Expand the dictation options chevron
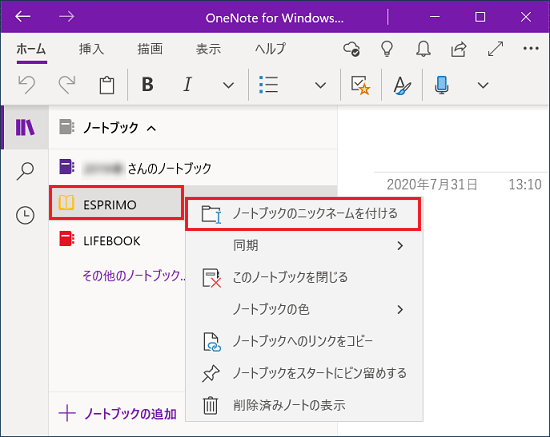 coord(483,85)
